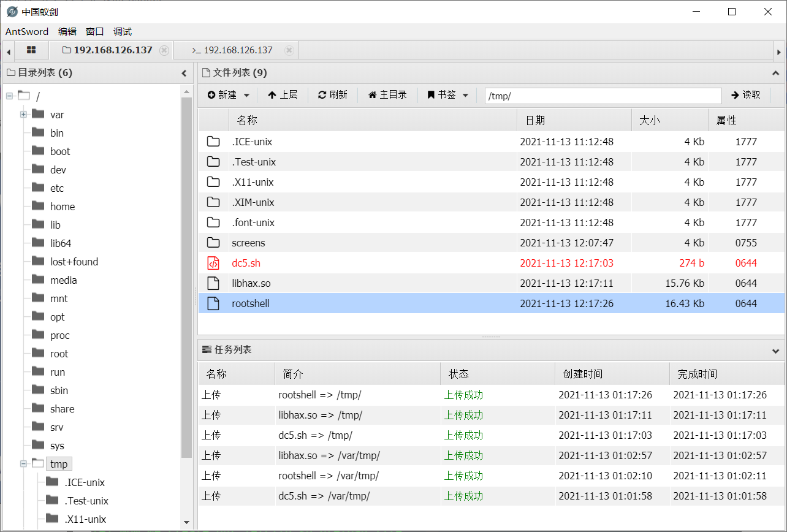Open the 调试 menu
The width and height of the screenshot is (787, 532).
[x=123, y=32]
